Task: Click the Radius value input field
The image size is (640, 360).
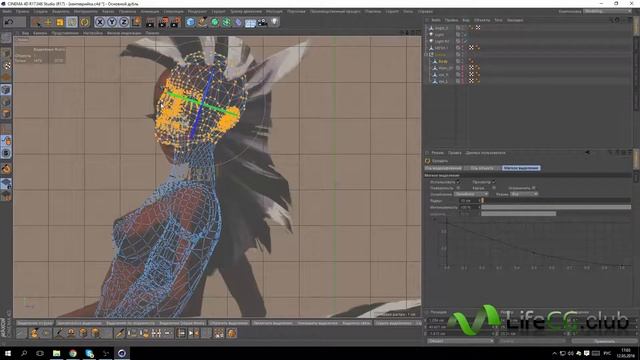Action: click(x=468, y=201)
